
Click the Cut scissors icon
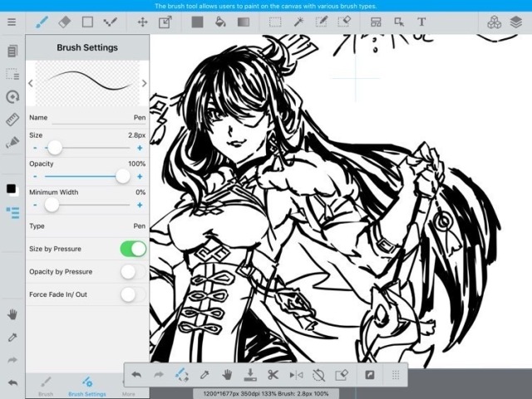coord(273,375)
